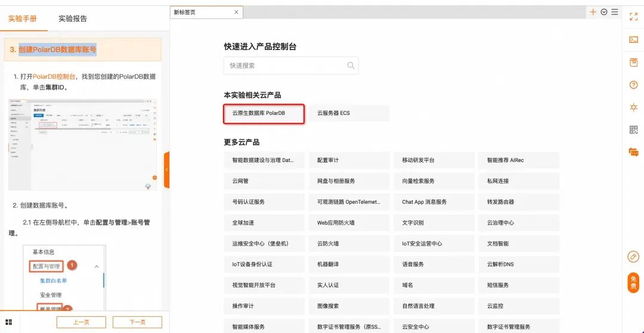Open IoT设备身份认证
Viewport: 644px width, 333px height.
(x=264, y=264)
